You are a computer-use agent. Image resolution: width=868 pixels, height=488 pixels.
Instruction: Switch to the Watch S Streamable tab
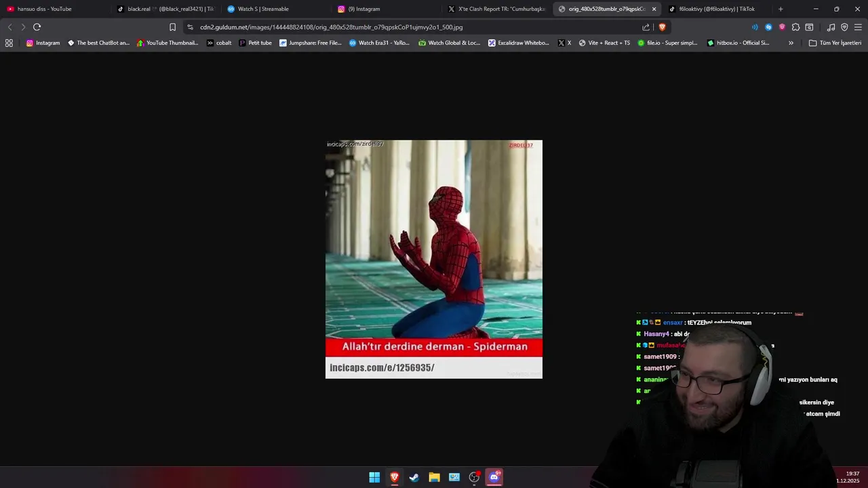click(x=275, y=9)
